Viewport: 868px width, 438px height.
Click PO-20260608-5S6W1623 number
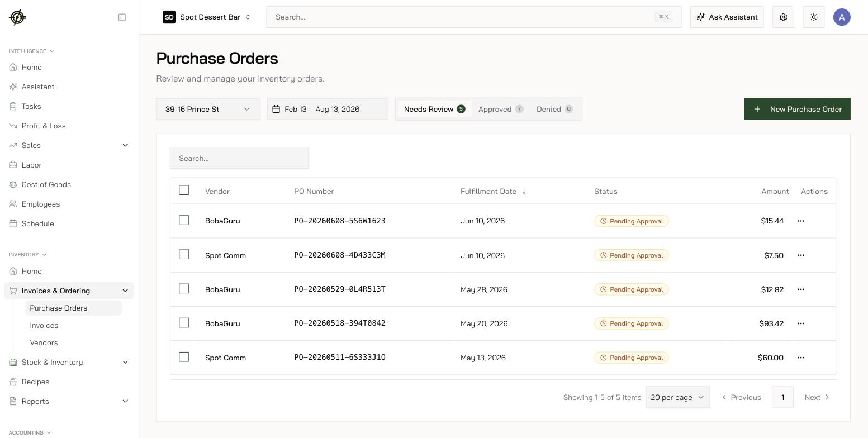point(340,221)
